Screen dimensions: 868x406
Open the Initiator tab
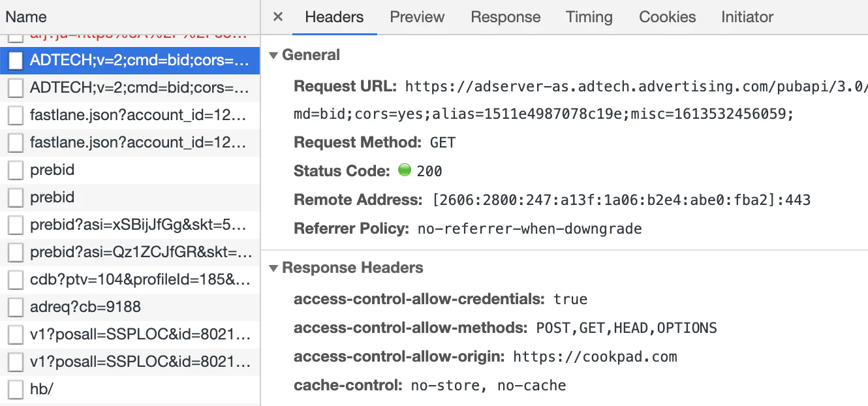(x=747, y=17)
